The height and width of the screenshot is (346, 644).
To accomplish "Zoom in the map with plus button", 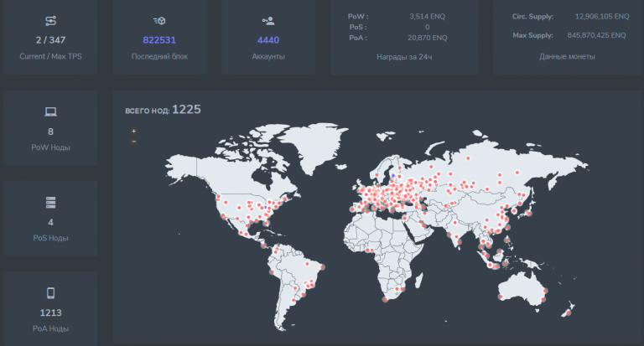I will [x=133, y=132].
